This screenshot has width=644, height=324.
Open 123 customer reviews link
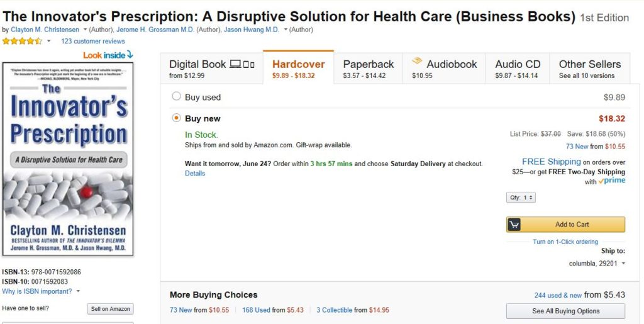(x=93, y=41)
